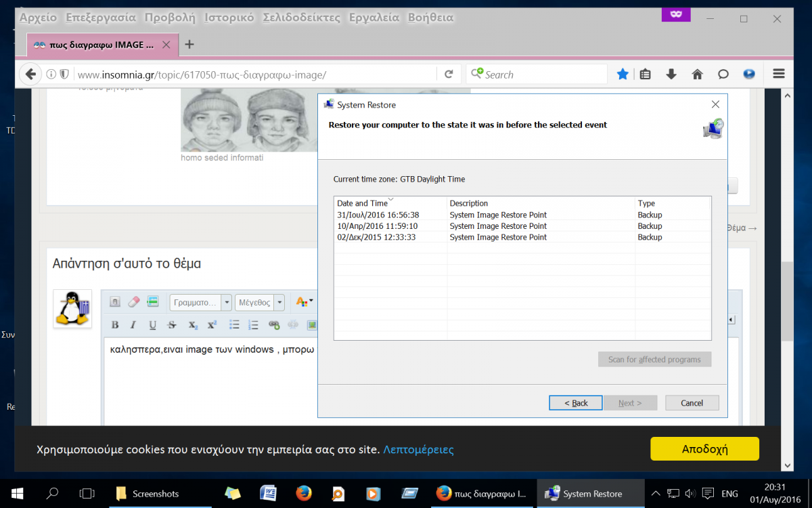Open site identity info icon in address bar
Screen dimensions: 812x508
(51, 75)
